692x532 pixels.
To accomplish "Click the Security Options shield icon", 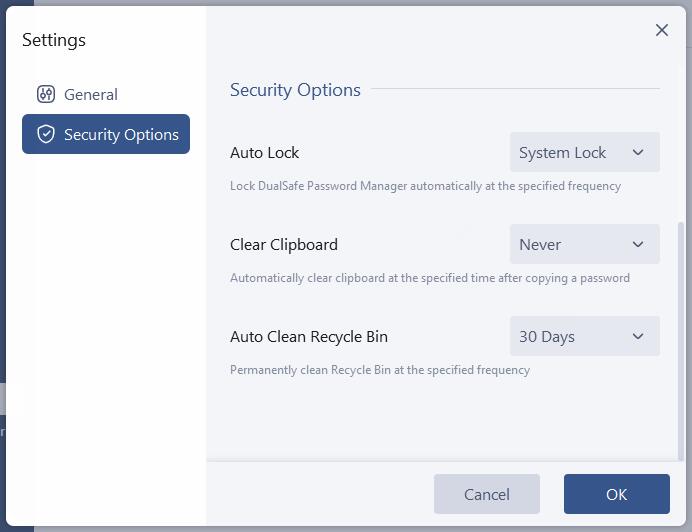I will (x=46, y=134).
